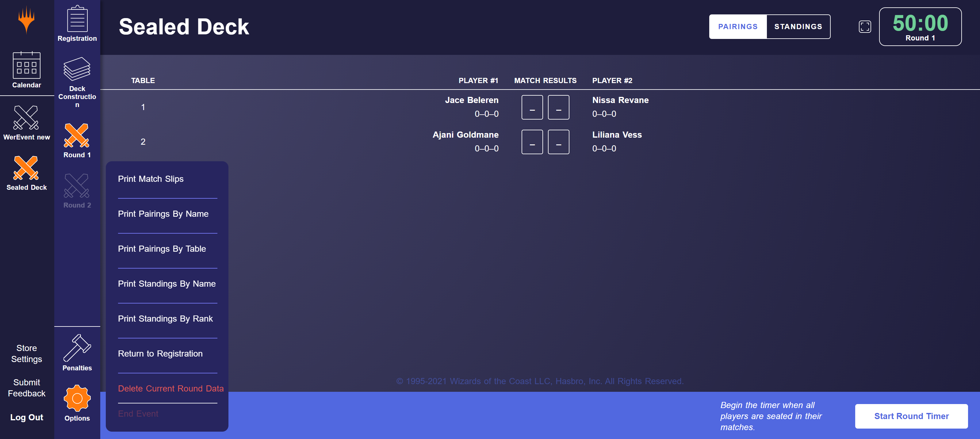Click the Sealed Deck page title
This screenshot has height=439, width=980.
pyautogui.click(x=184, y=27)
